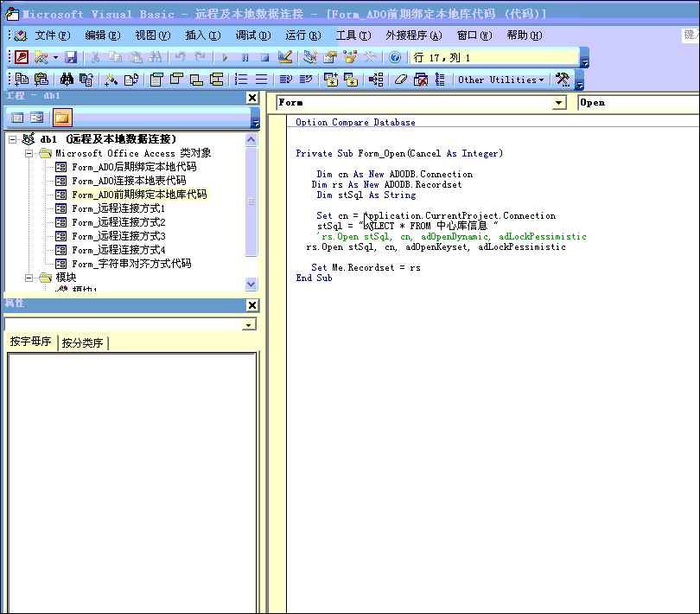Open the Insert Module dropdown arrow
This screenshot has height=614, width=700.
[x=55, y=58]
